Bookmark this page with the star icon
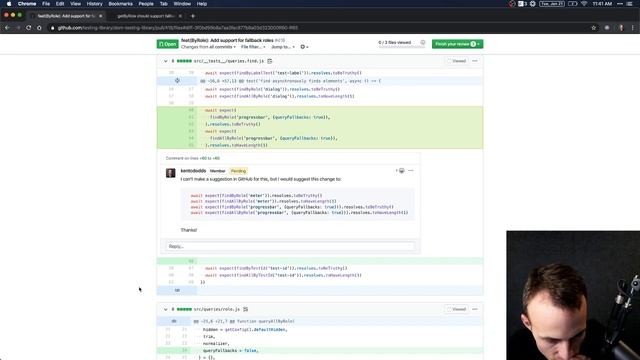This screenshot has height=360, width=640. [x=593, y=28]
